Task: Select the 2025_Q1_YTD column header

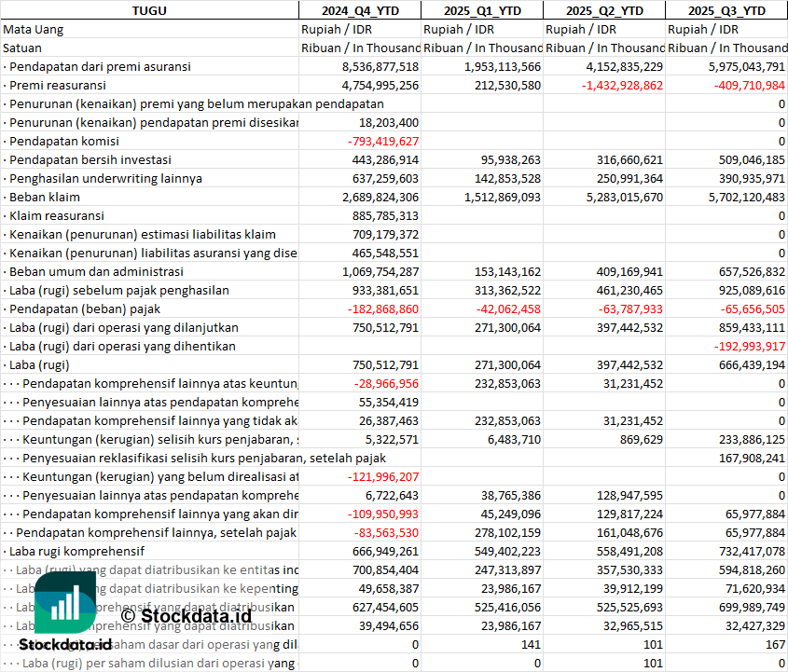Action: pyautogui.click(x=481, y=10)
